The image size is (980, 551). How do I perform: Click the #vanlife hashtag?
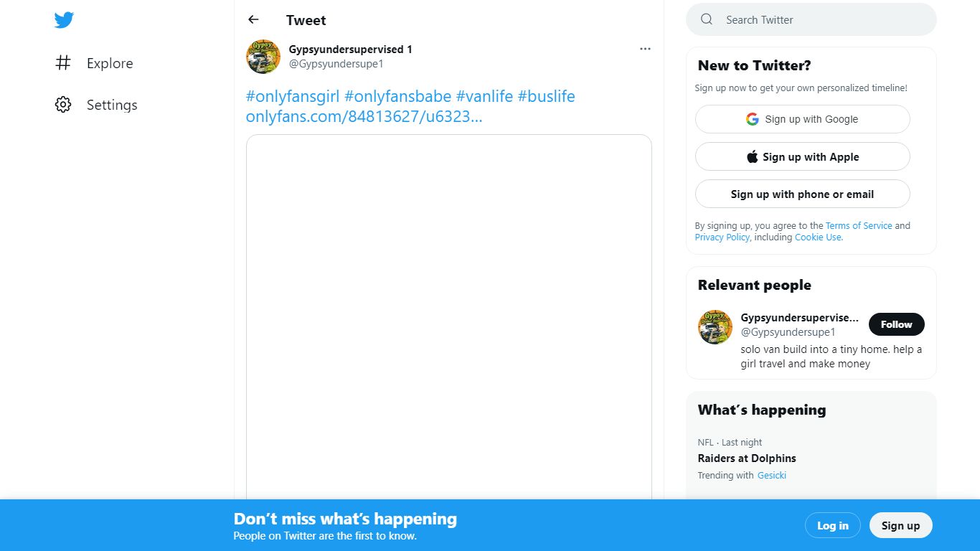coord(484,96)
